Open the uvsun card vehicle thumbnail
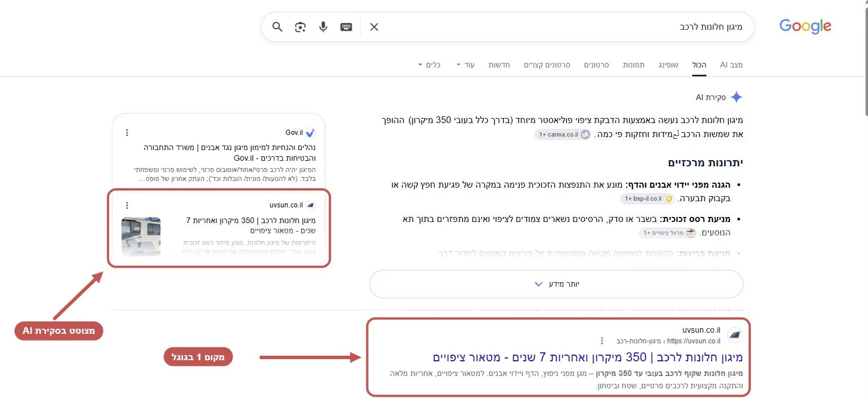868x399 pixels. point(141,236)
